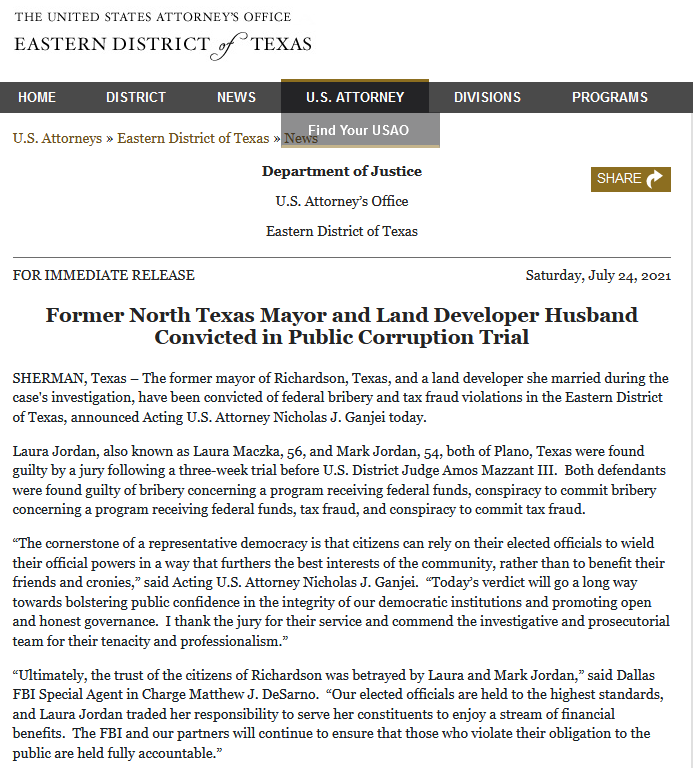Open the HOME navigation item
This screenshot has width=693, height=768.
[x=37, y=97]
